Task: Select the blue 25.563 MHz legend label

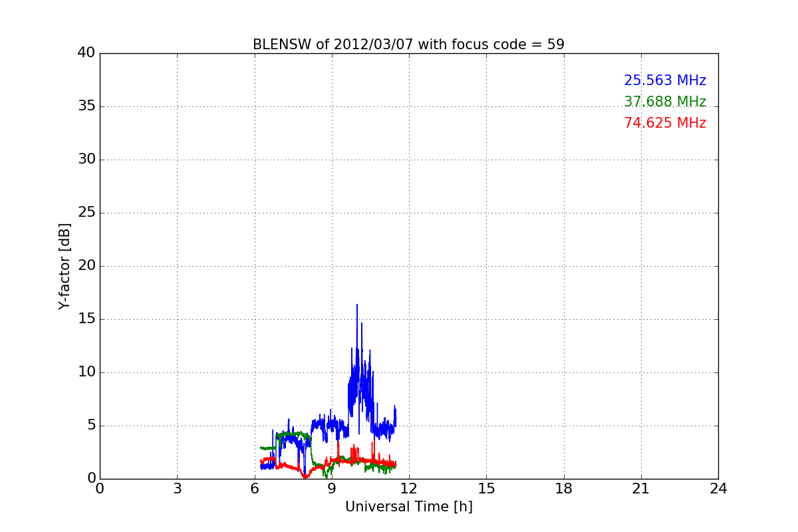Action: click(x=665, y=80)
